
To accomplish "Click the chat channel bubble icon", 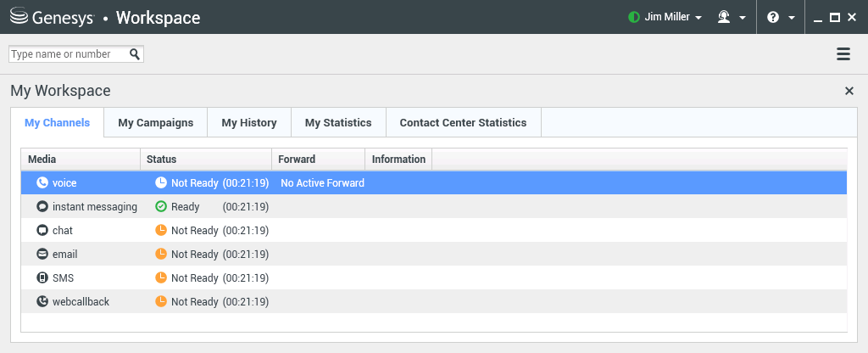I will tap(42, 230).
